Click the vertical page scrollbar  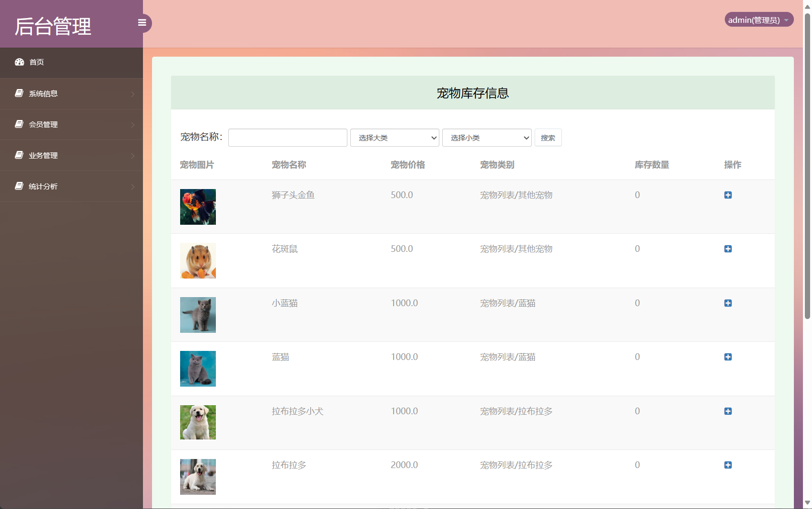pyautogui.click(x=807, y=166)
